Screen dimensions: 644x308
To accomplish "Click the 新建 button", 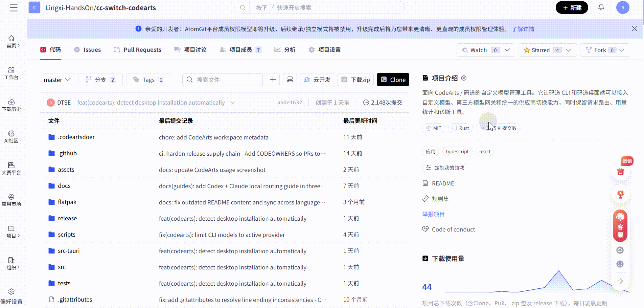I will tap(572, 7).
